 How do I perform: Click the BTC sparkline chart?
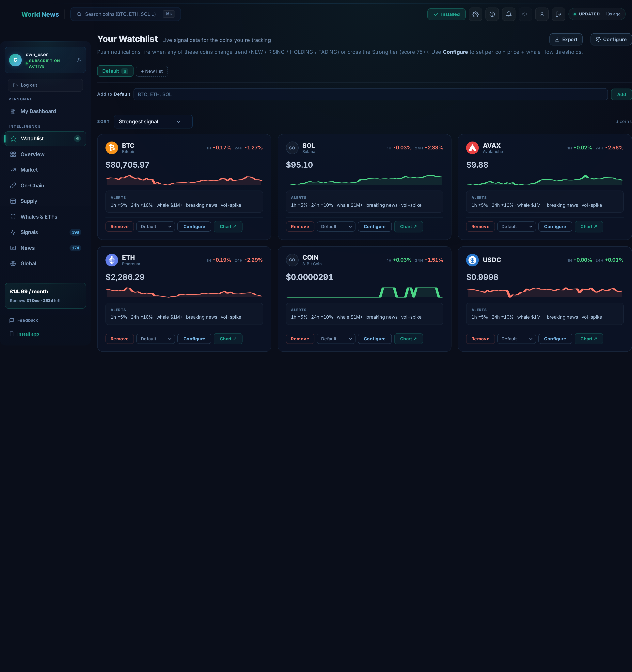(184, 180)
